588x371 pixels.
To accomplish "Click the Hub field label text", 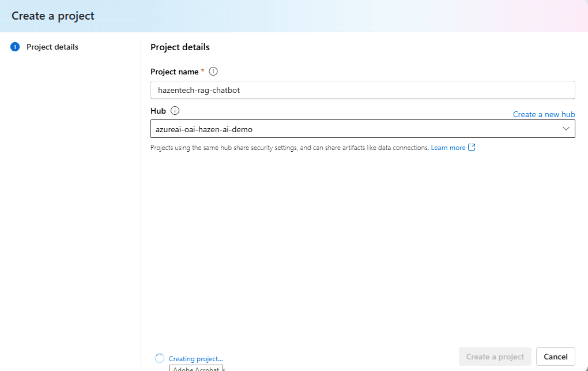I will click(x=158, y=111).
